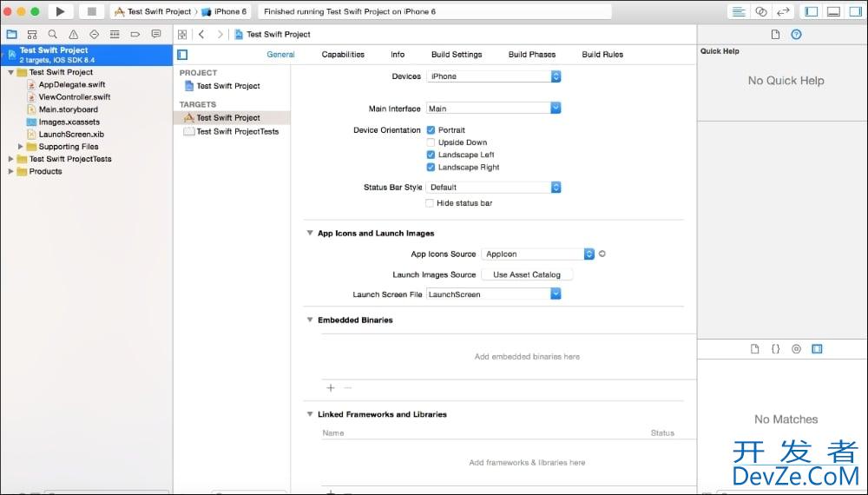868x495 pixels.
Task: Toggle the Utilities panel
Action: [x=856, y=11]
